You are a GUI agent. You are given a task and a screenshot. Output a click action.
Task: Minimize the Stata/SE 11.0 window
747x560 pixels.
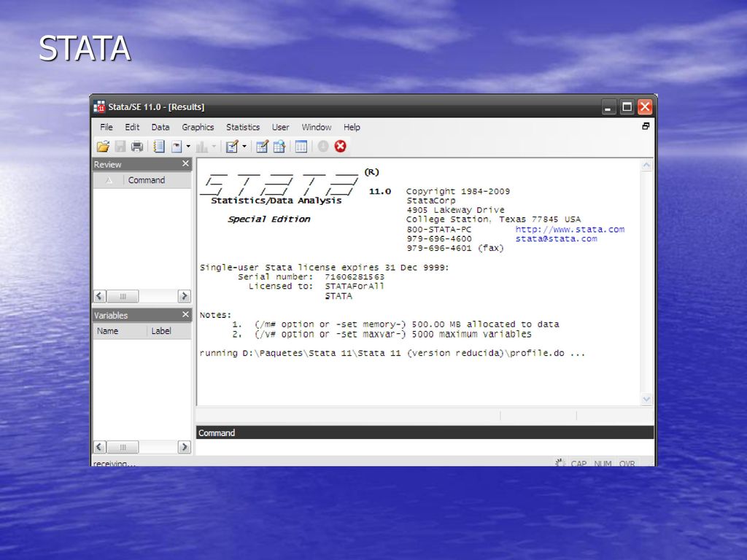[608, 107]
